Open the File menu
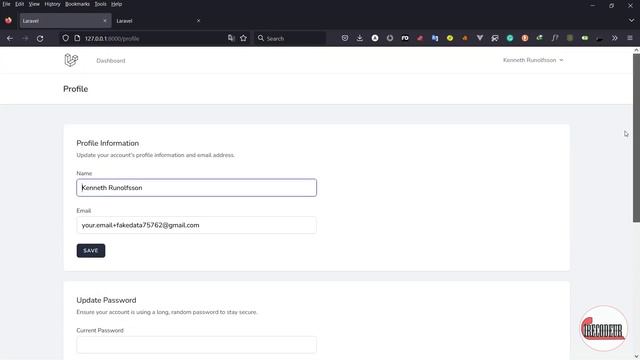Image resolution: width=640 pixels, height=360 pixels. click(x=6, y=4)
